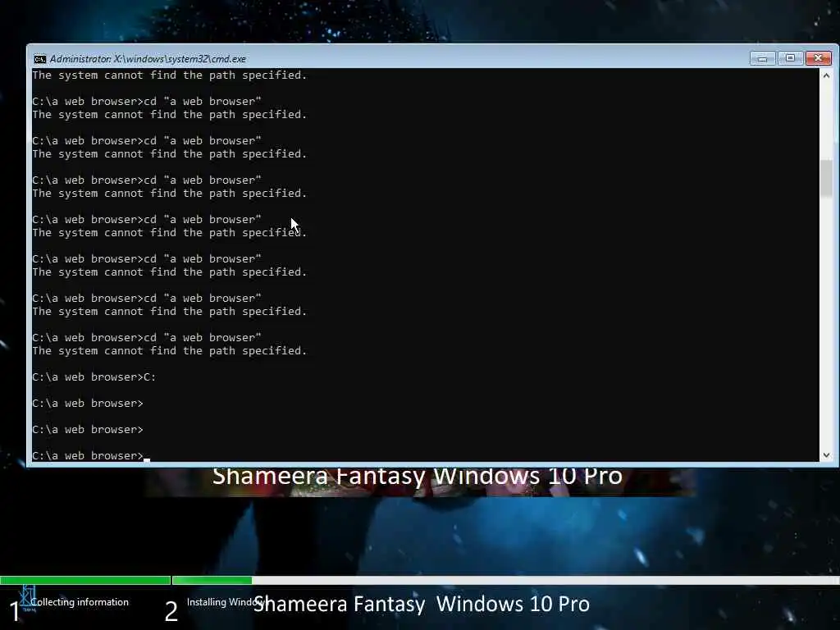Click the second installing progress bar segment
The height and width of the screenshot is (630, 840).
212,580
